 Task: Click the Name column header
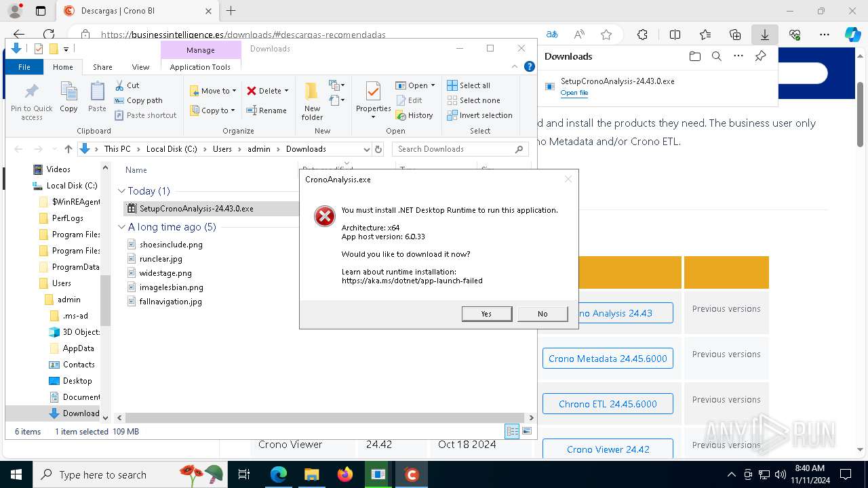(136, 170)
